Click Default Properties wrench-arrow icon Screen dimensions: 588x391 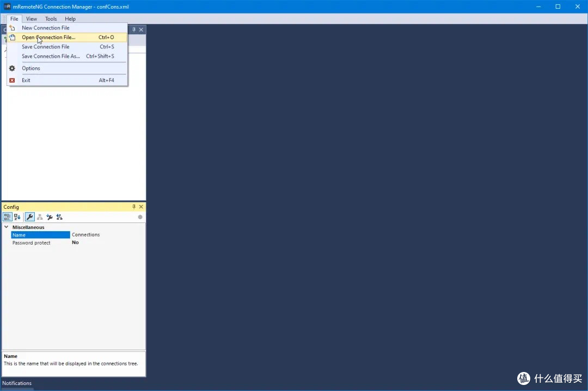[50, 217]
